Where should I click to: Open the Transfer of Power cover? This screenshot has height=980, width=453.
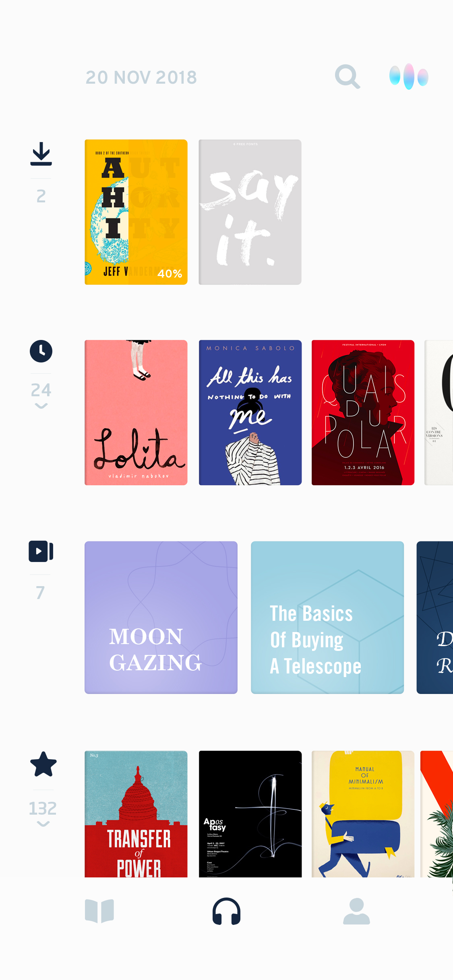click(x=136, y=814)
